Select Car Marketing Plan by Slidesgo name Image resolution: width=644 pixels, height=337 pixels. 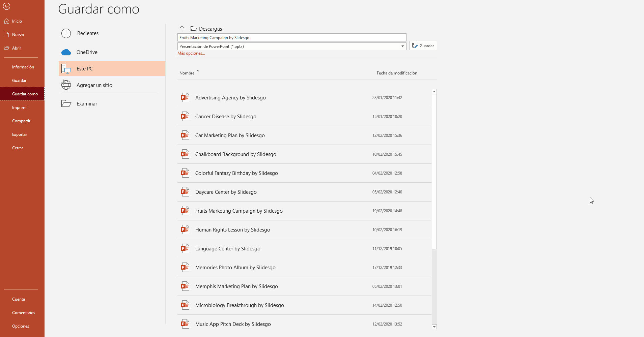coord(230,135)
